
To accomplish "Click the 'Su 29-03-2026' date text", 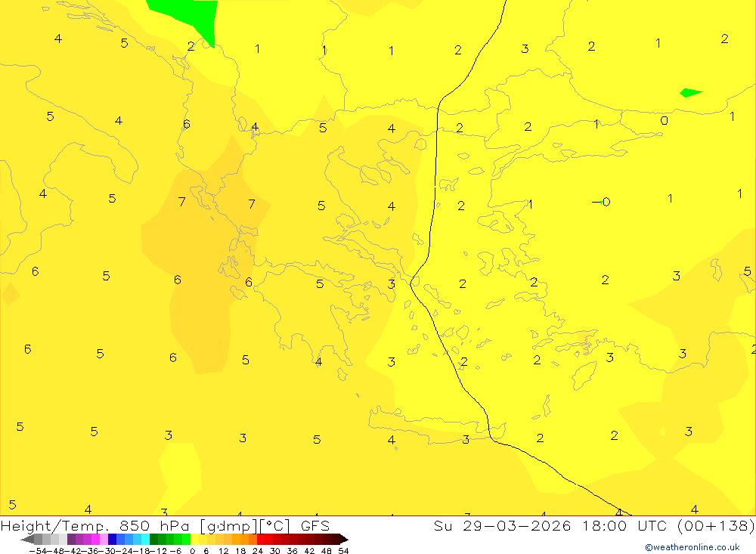I will [502, 525].
